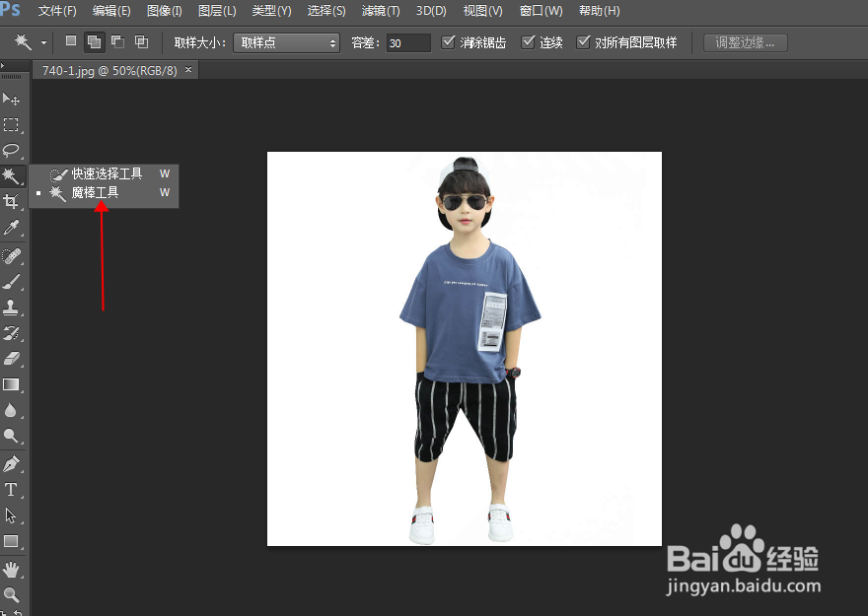Click the boy photo on canvas
This screenshot has width=868, height=616.
pyautogui.click(x=465, y=348)
